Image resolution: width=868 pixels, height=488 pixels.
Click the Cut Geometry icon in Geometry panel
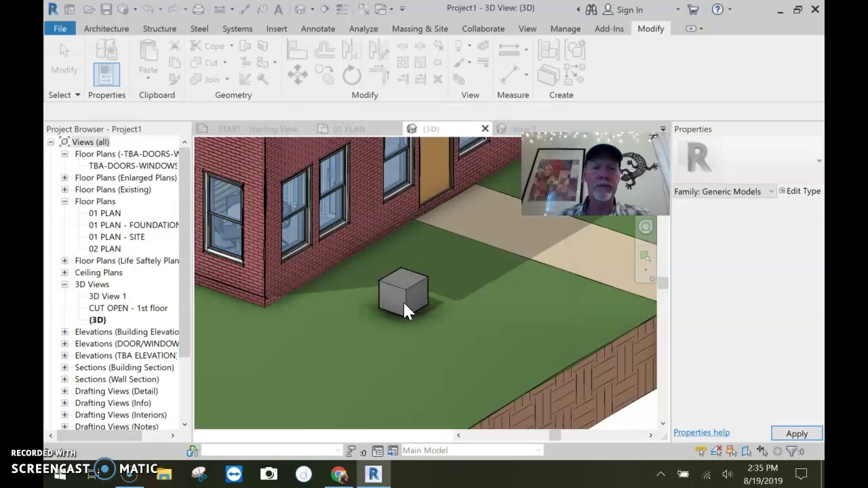[196, 63]
